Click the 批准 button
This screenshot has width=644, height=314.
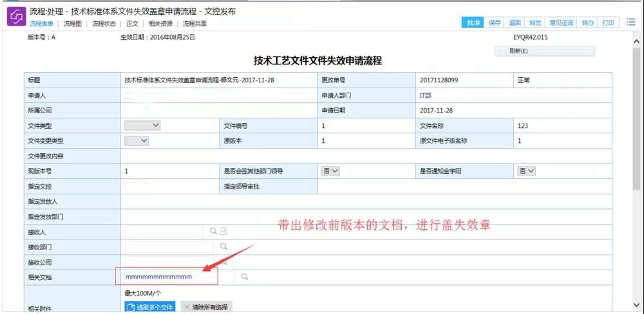pyautogui.click(x=473, y=23)
